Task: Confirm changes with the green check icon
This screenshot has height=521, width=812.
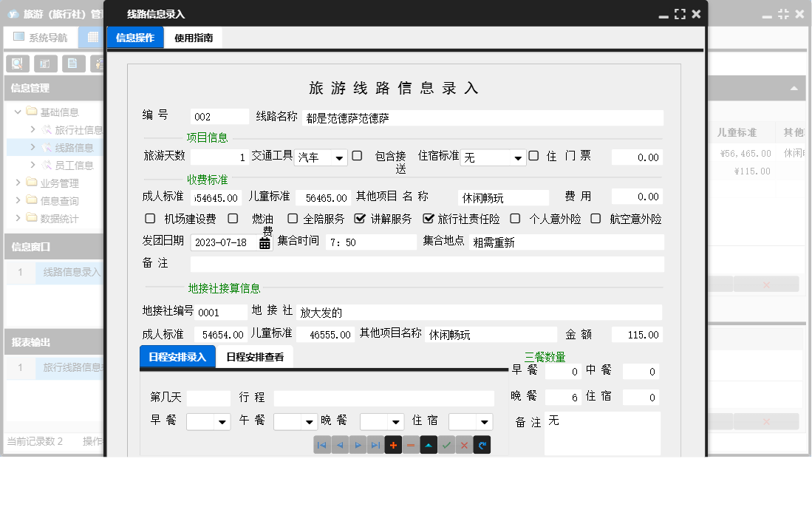Action: coord(446,444)
